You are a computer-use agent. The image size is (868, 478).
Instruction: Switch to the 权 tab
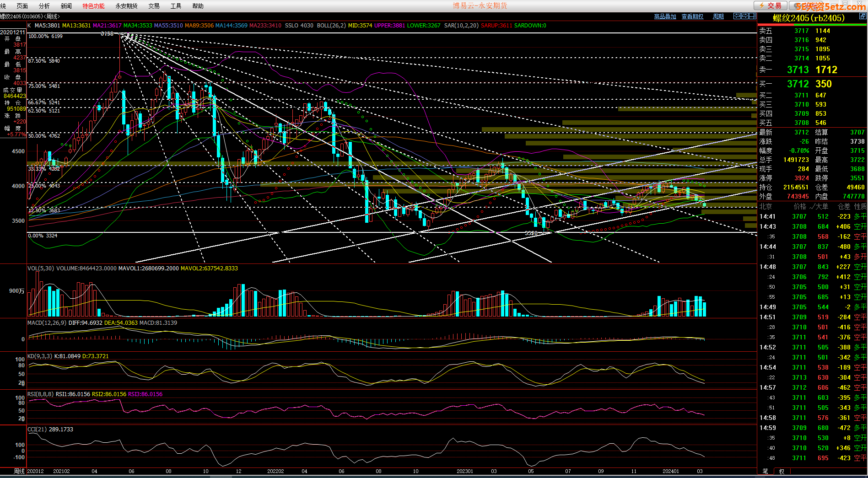(x=782, y=471)
